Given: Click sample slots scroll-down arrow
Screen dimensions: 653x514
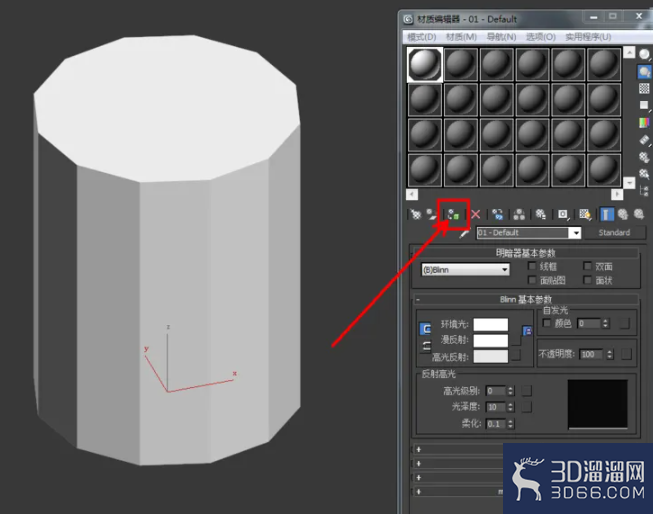Looking at the screenshot, I should tap(629, 182).
